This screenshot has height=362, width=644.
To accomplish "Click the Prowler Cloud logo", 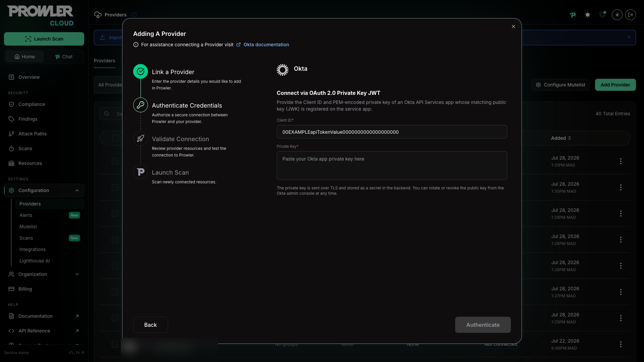I will click(40, 16).
